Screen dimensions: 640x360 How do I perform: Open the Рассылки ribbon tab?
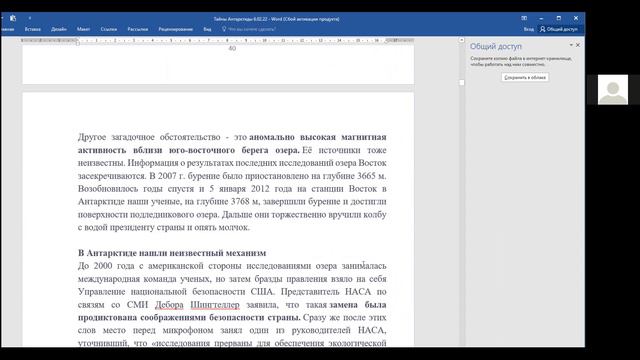tap(138, 29)
